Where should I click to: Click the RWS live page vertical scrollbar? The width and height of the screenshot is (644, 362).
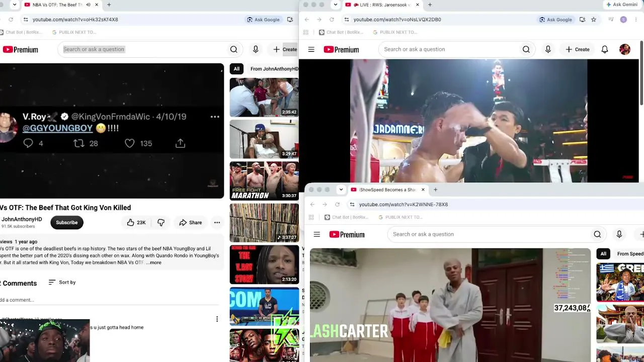(641, 73)
